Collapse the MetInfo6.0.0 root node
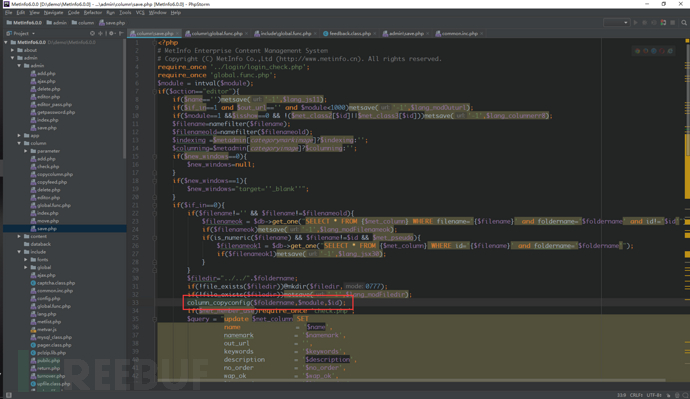The width and height of the screenshot is (690, 399). coord(6,42)
